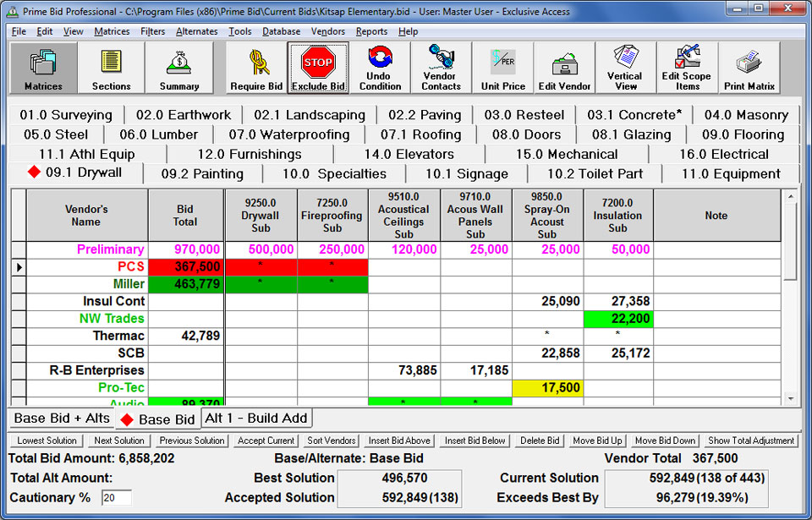
Task: Select the Alt 1 - Build Add tab
Action: tap(257, 418)
